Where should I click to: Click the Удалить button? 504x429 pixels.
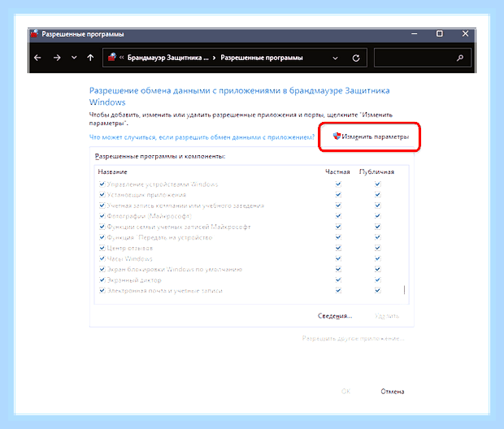coord(387,316)
